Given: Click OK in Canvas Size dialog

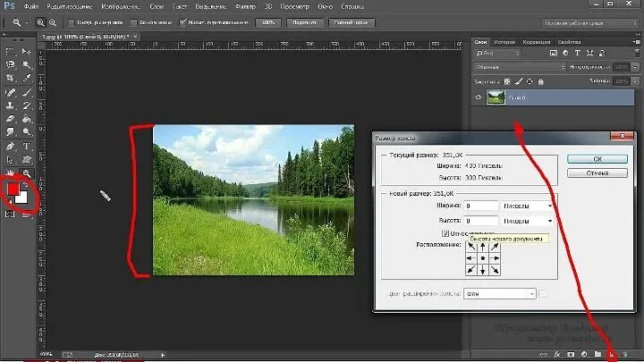Looking at the screenshot, I should [x=597, y=159].
